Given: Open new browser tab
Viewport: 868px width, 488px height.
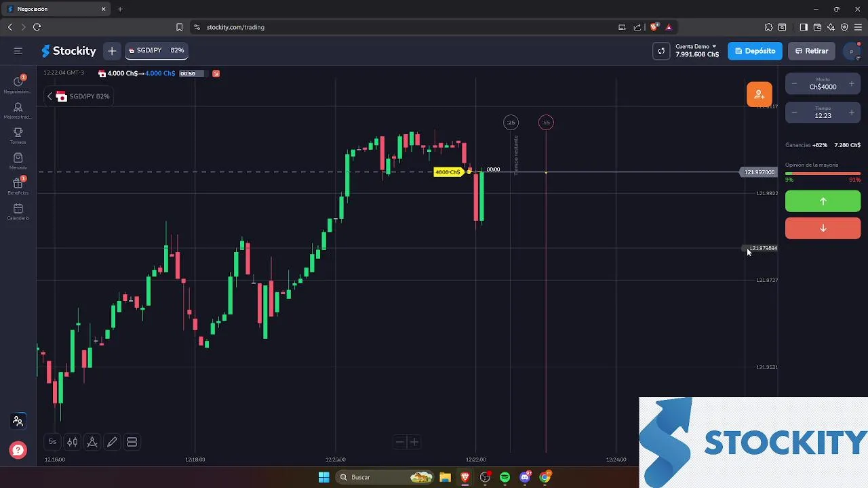Looking at the screenshot, I should tap(120, 9).
